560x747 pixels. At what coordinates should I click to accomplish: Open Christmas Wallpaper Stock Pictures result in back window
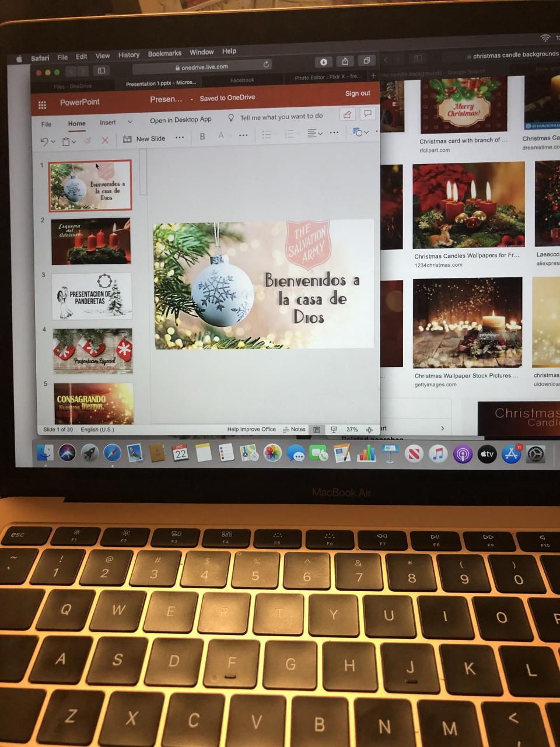tap(468, 322)
